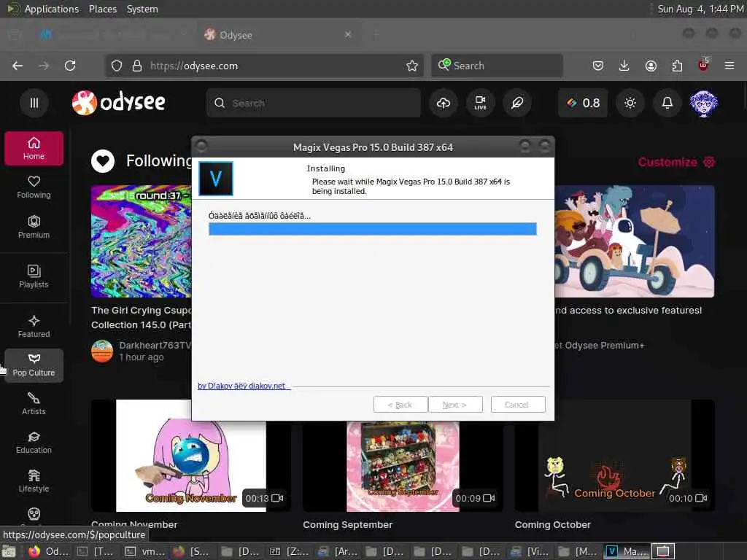
Task: Click the site padlock icon
Action: 136,66
